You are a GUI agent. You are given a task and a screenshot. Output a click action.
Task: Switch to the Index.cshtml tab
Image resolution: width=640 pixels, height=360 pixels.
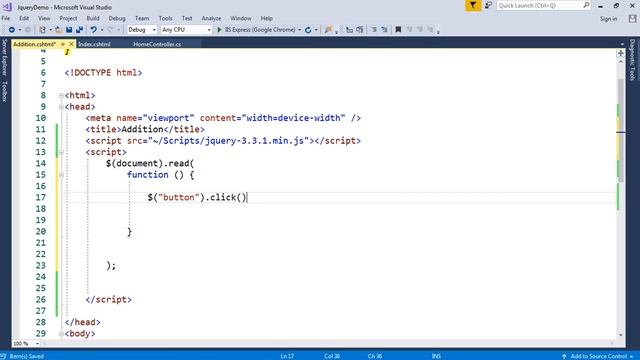(x=94, y=44)
